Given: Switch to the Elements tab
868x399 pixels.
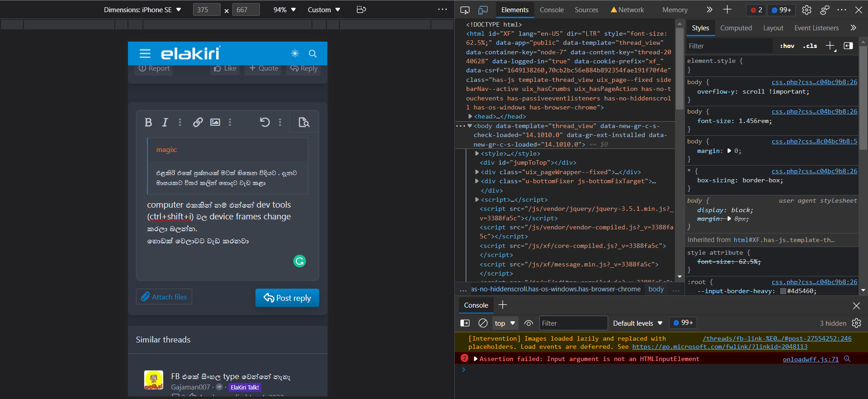Looking at the screenshot, I should [x=515, y=10].
